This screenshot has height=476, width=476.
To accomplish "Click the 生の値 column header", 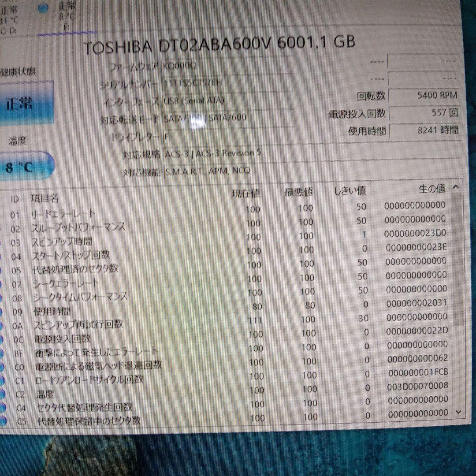I will (431, 189).
